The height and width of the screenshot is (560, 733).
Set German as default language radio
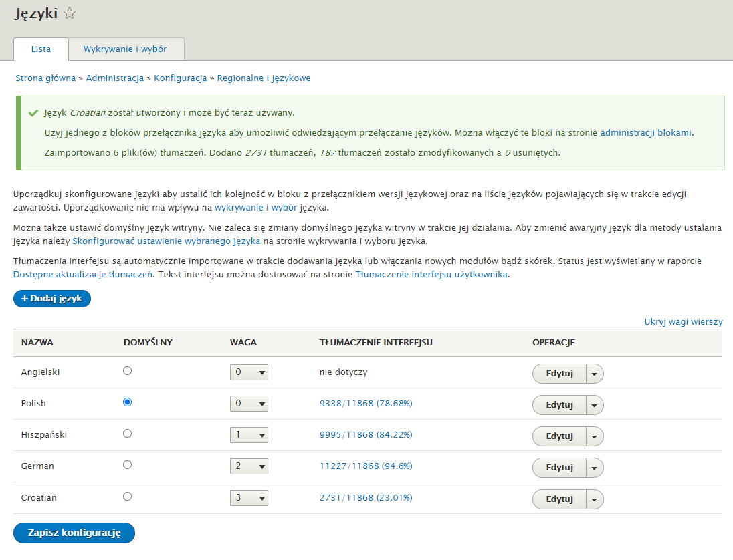tap(127, 465)
